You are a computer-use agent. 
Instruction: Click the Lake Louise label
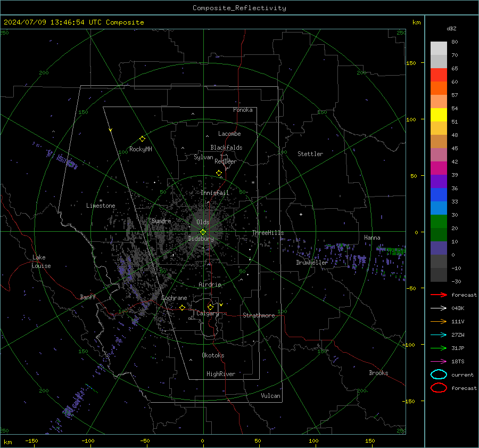coord(41,262)
